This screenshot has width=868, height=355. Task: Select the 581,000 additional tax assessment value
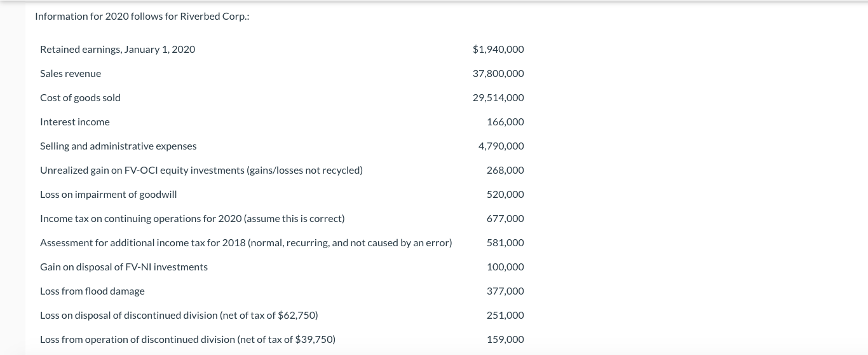click(x=505, y=243)
